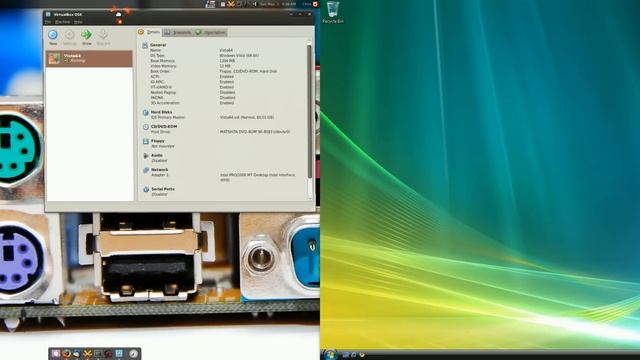Click the Video Memory row label
This screenshot has height=360, width=640.
click(x=163, y=66)
